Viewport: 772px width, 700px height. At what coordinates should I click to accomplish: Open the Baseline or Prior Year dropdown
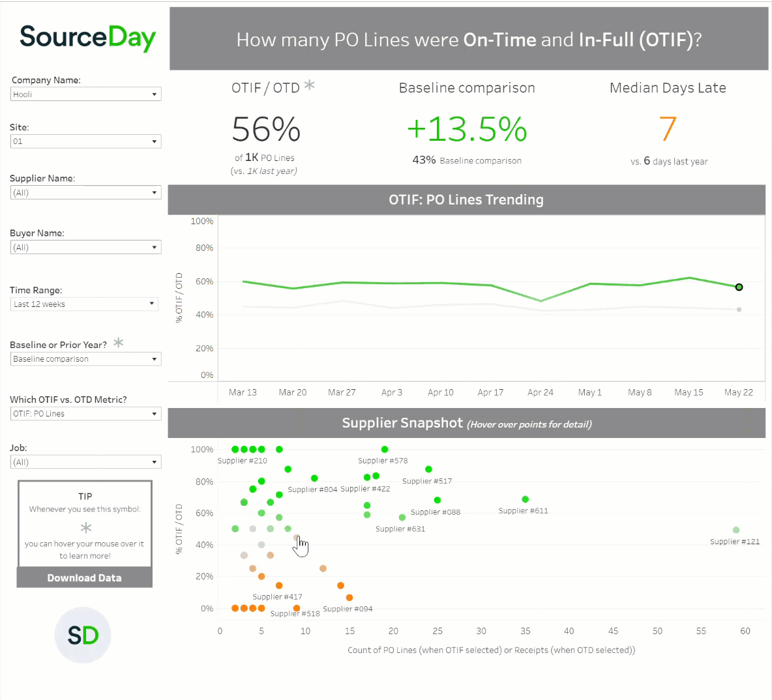(85, 359)
